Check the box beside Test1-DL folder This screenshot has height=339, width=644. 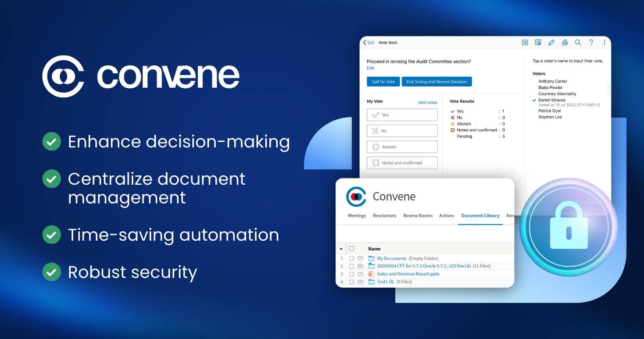pyautogui.click(x=351, y=281)
